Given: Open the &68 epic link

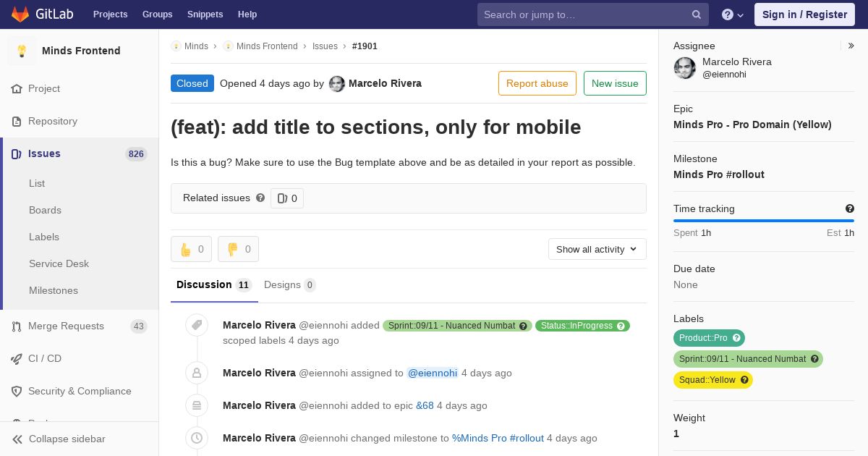Looking at the screenshot, I should [x=425, y=405].
